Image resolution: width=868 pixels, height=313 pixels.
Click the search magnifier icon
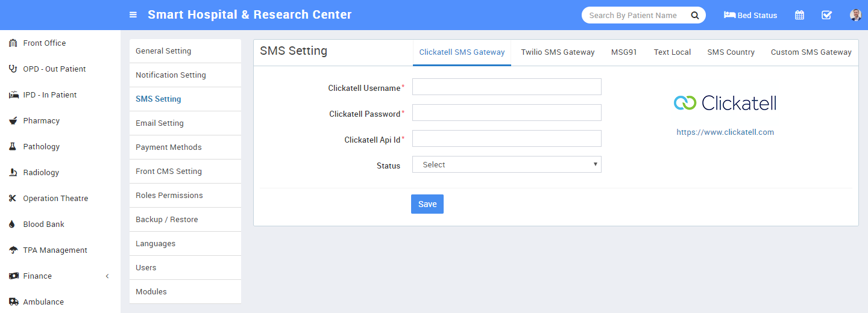point(695,15)
